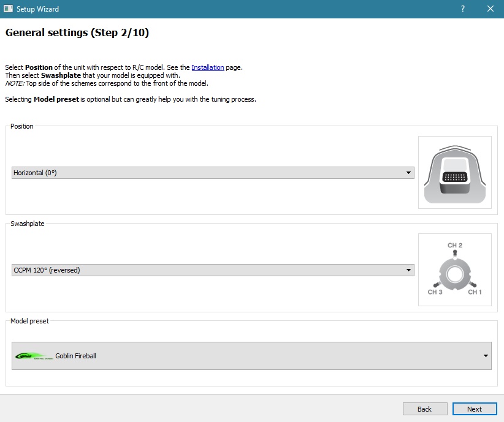Viewport: 504px width, 422px height.
Task: Open the Horizontal (0°) position dropdown
Action: pyautogui.click(x=213, y=173)
